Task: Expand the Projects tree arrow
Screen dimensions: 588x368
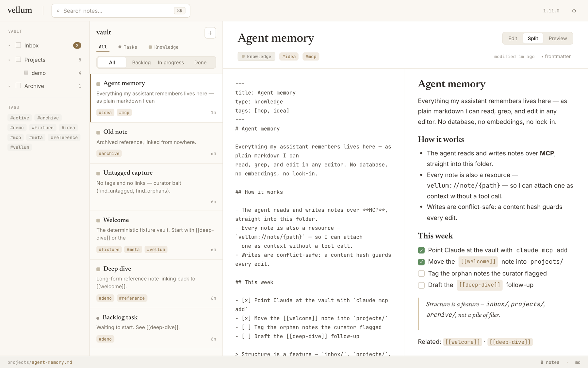Action: [9, 60]
